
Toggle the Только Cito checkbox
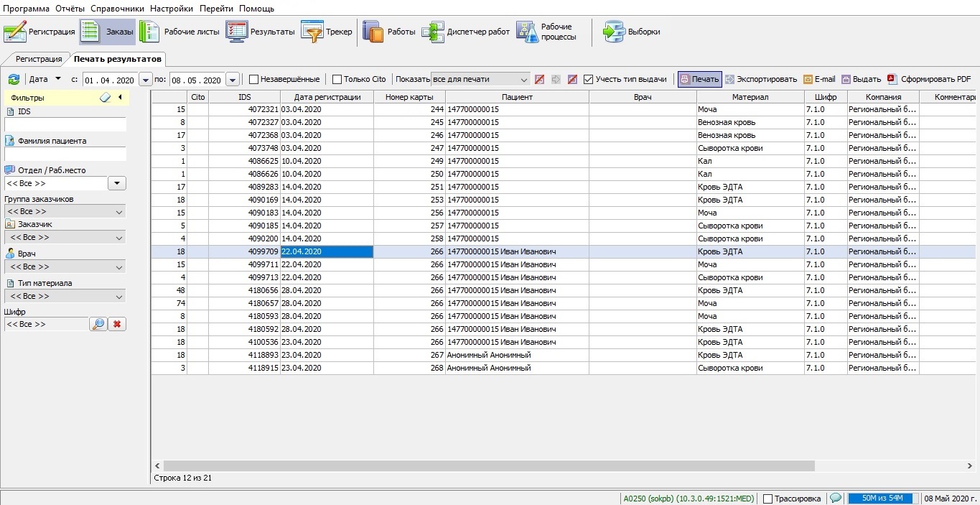(x=337, y=80)
